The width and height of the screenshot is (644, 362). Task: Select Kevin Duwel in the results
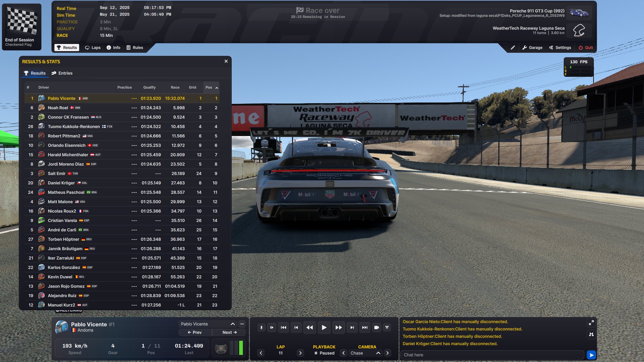coord(122,277)
